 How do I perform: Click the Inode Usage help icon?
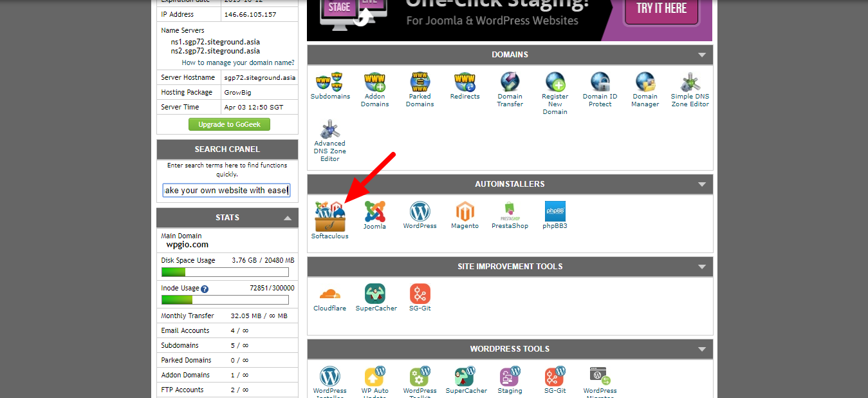(x=205, y=289)
